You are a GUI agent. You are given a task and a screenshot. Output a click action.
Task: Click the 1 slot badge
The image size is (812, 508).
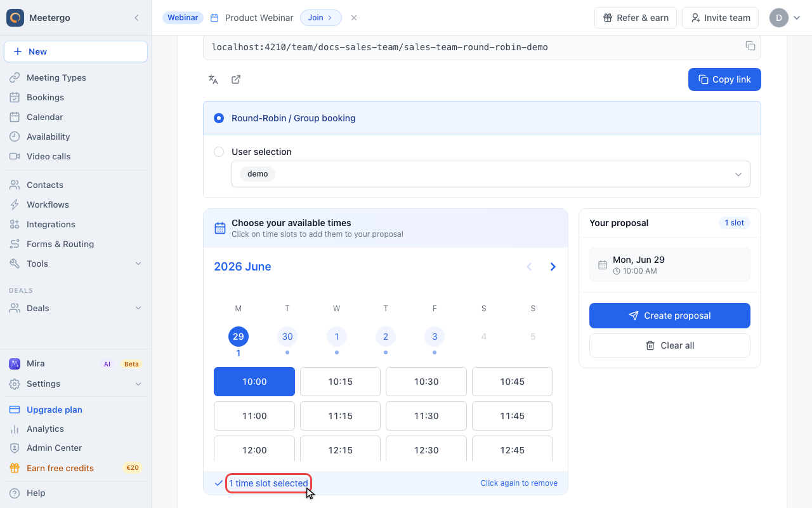[735, 223]
